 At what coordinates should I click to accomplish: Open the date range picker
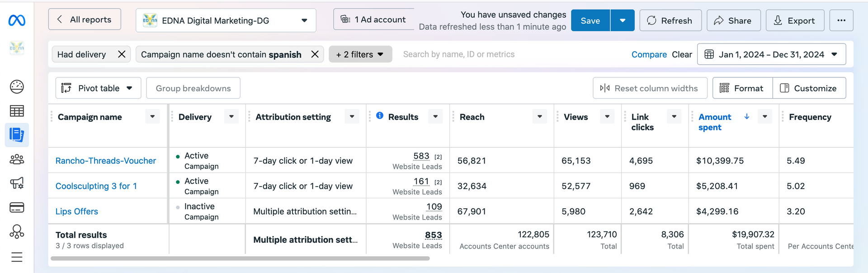(x=771, y=54)
